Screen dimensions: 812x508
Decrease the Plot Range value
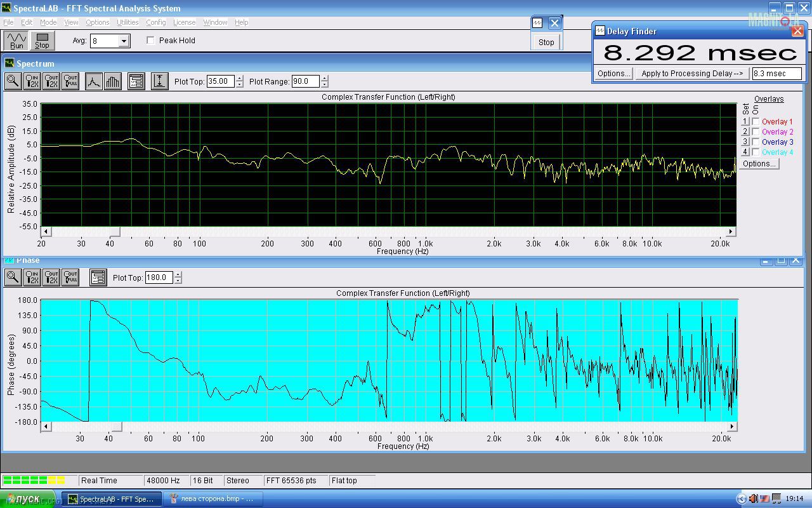click(325, 84)
